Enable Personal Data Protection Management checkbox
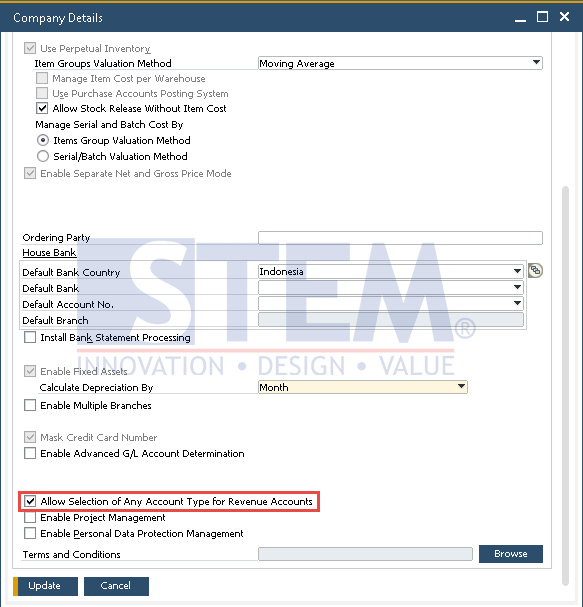This screenshot has height=607, width=583. coord(30,533)
